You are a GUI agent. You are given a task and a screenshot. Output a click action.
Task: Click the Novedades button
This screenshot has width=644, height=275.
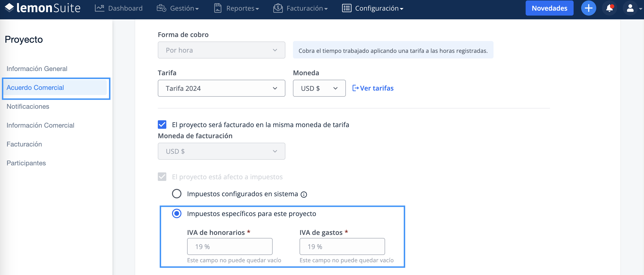pos(549,8)
